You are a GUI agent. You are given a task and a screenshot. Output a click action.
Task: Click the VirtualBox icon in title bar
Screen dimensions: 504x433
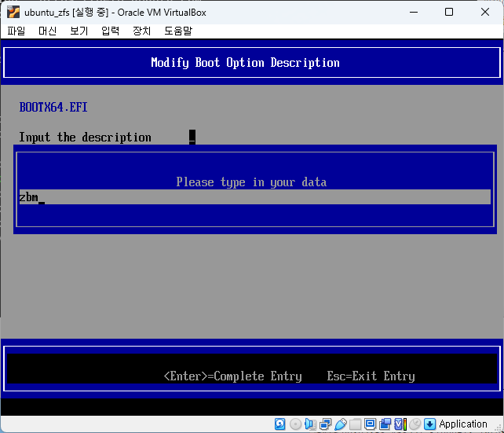13,12
